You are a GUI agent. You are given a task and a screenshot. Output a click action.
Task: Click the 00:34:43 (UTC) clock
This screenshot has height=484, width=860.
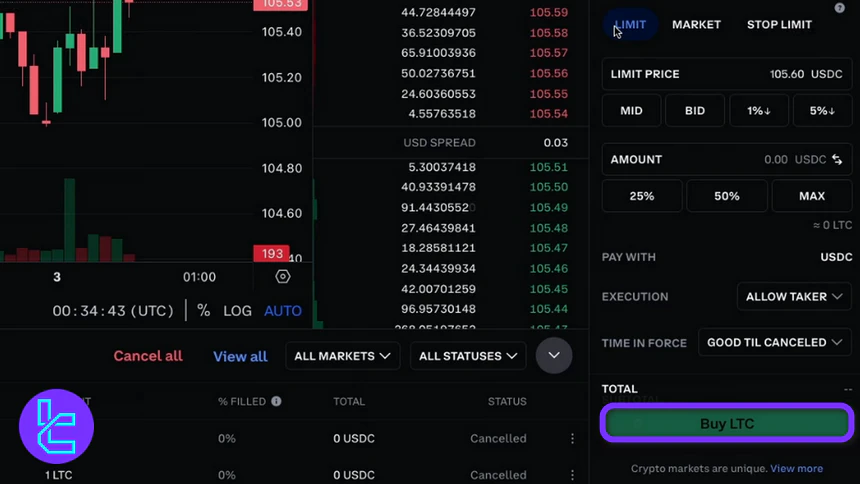pyautogui.click(x=113, y=311)
